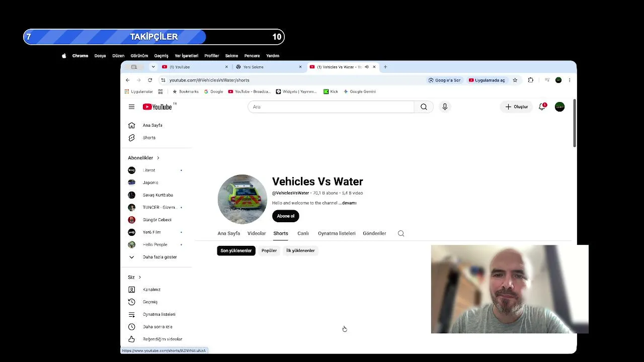
Task: Open the YouTube - Broadca... bookmark
Action: 250,92
